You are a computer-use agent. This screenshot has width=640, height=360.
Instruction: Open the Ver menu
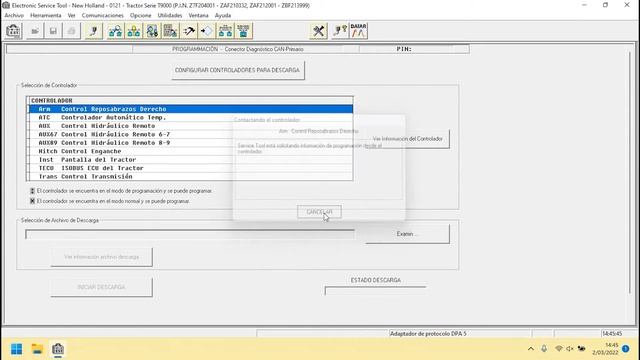(x=71, y=16)
